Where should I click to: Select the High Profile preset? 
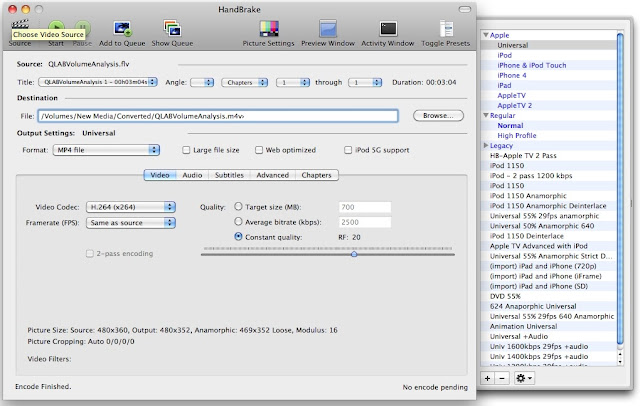click(x=517, y=135)
